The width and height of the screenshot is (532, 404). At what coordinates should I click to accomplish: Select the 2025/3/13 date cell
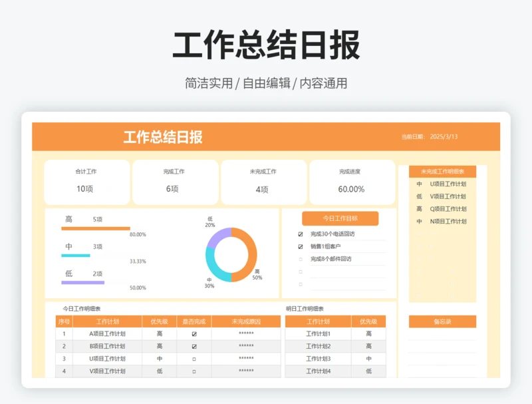(x=444, y=136)
